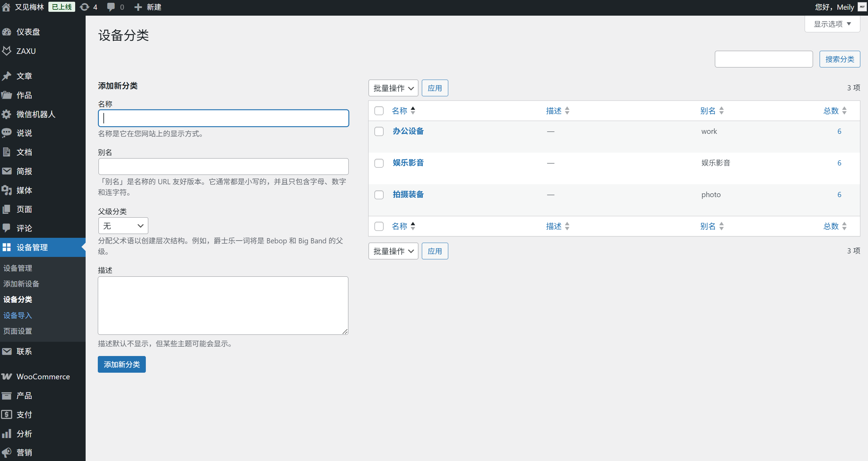Image resolution: width=868 pixels, height=461 pixels.
Task: Click the 评论 comment icon
Action: click(7, 228)
